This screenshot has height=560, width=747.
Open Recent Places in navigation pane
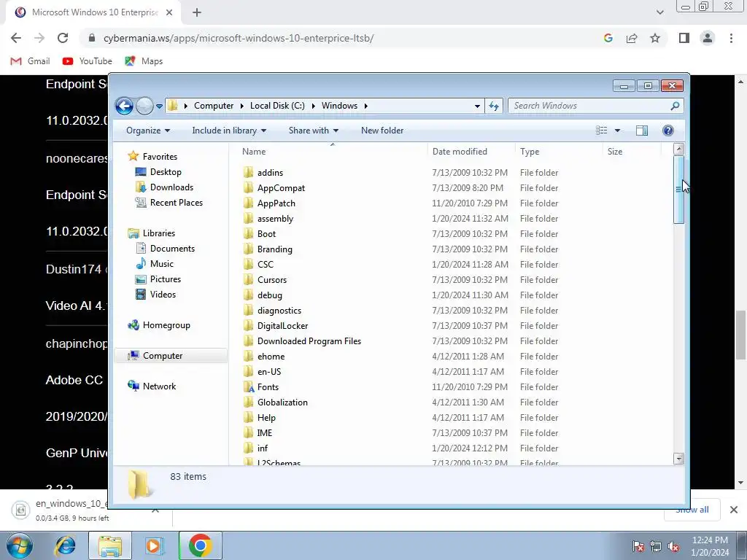click(x=177, y=203)
